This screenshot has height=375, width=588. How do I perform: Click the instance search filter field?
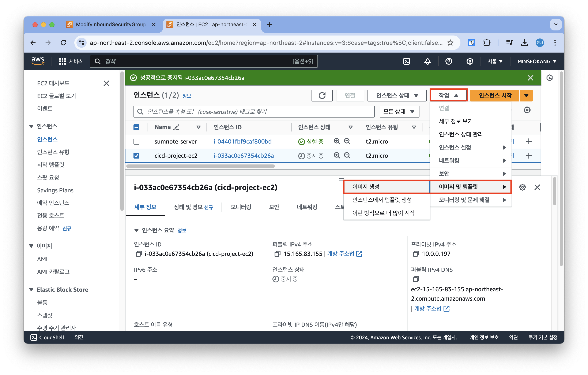(x=254, y=111)
